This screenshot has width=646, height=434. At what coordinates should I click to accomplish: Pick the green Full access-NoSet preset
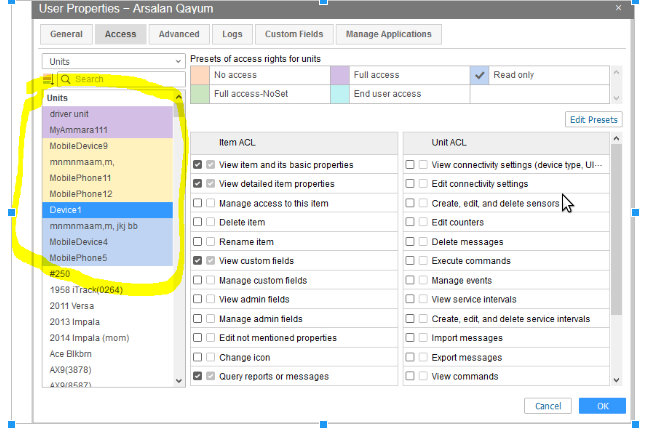(199, 93)
